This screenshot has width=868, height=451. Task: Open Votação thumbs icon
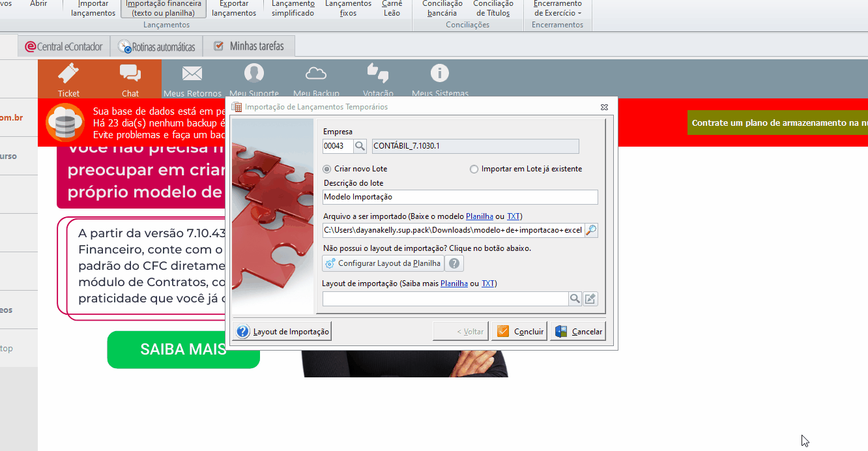coord(377,73)
